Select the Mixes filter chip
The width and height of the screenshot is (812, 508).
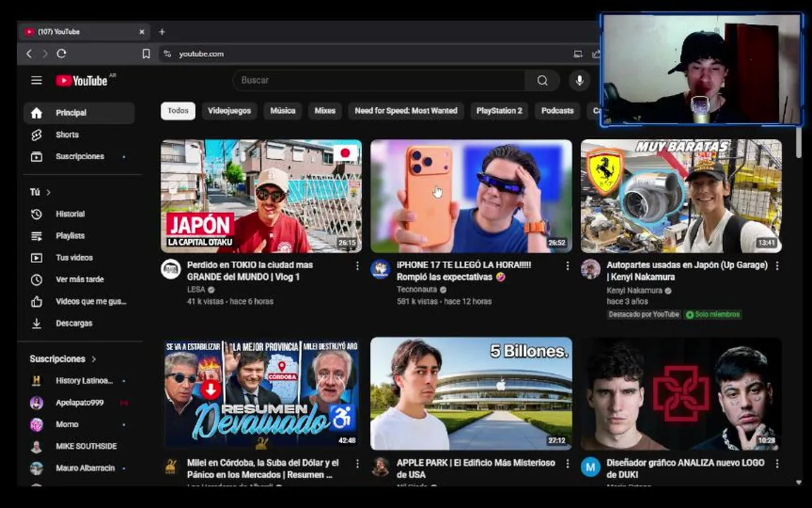325,110
